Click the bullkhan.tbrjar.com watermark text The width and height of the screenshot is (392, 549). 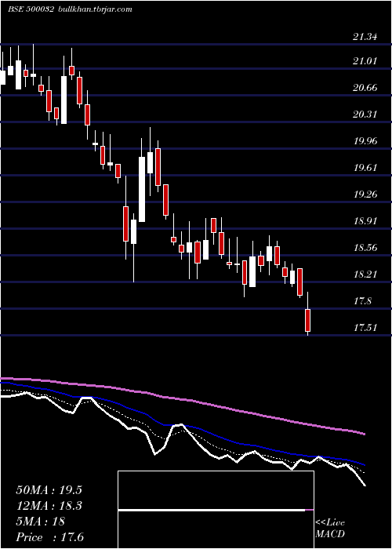pyautogui.click(x=94, y=9)
